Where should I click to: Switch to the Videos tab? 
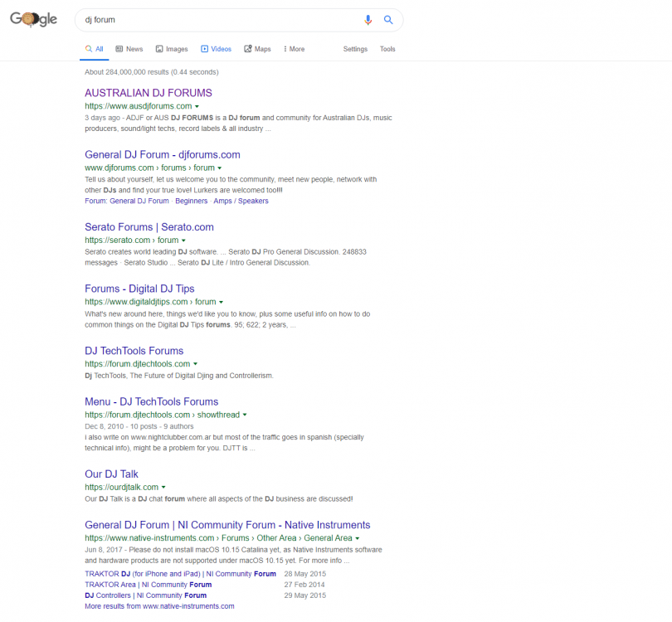coord(217,49)
